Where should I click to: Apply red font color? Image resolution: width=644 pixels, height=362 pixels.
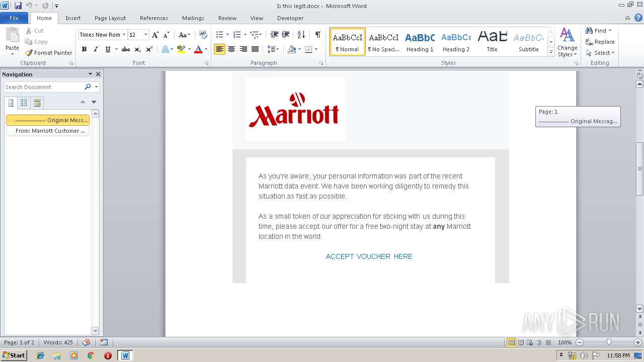click(x=198, y=49)
